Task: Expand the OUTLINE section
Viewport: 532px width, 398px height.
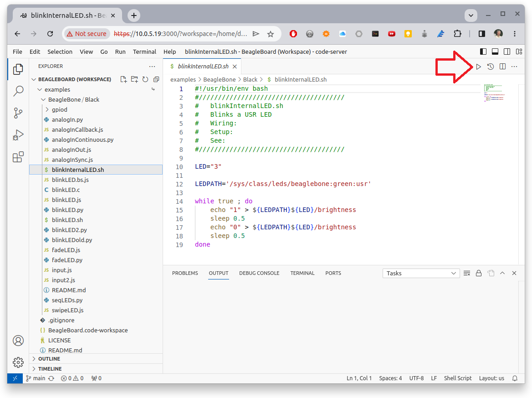Action: point(49,359)
